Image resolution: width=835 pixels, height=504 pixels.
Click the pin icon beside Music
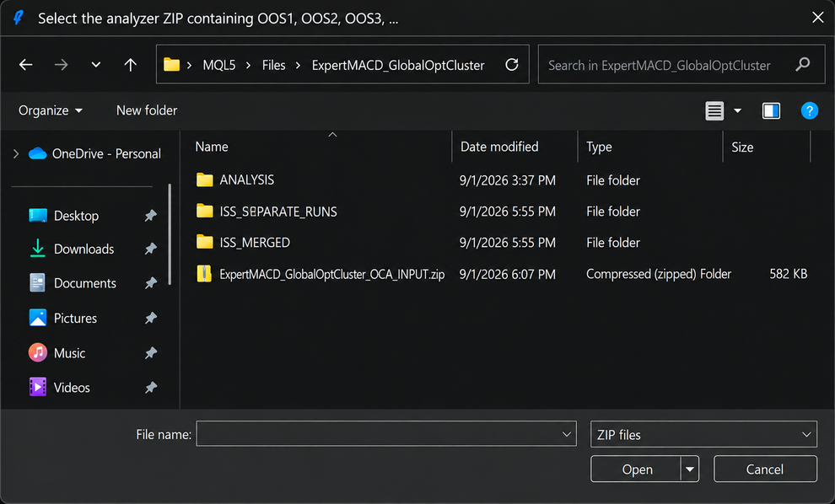coord(151,353)
